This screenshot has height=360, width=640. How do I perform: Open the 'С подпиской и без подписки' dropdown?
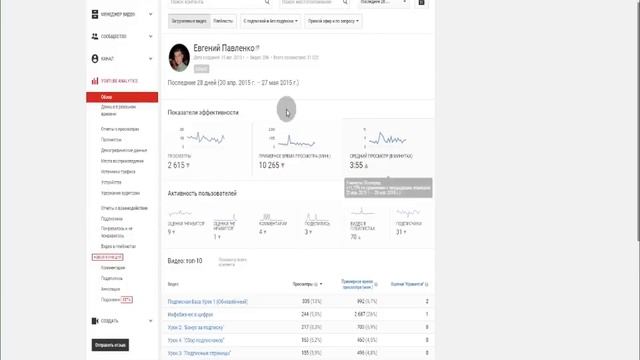click(x=270, y=21)
